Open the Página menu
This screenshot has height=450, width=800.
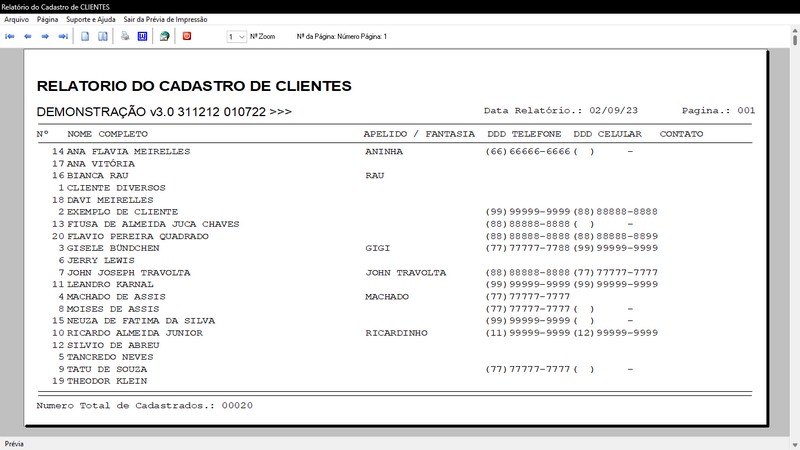coord(47,19)
